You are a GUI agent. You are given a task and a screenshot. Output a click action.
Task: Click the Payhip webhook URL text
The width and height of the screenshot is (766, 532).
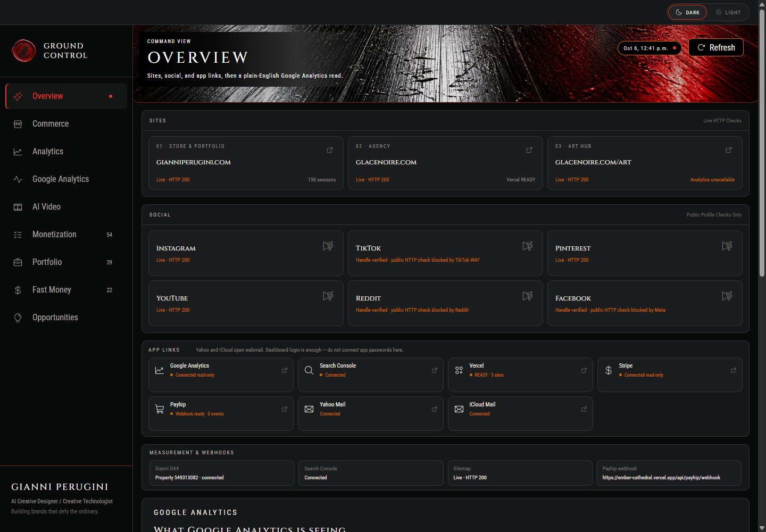pyautogui.click(x=661, y=478)
